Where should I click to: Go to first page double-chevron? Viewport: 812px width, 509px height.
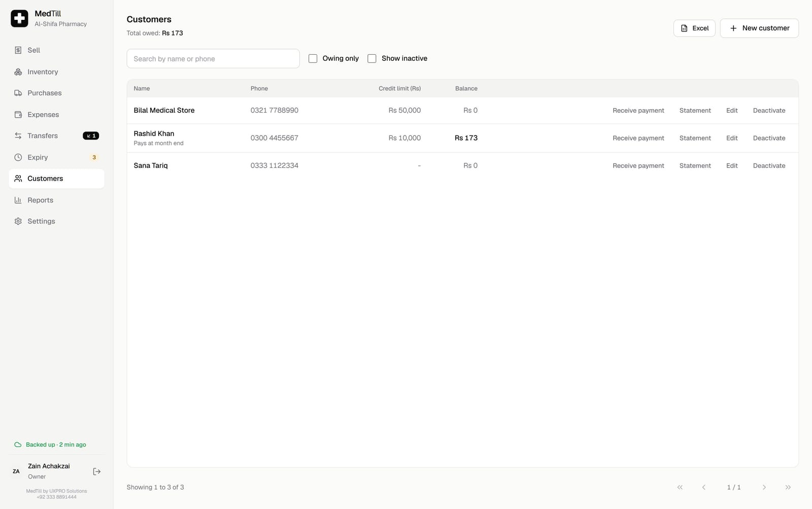point(680,487)
